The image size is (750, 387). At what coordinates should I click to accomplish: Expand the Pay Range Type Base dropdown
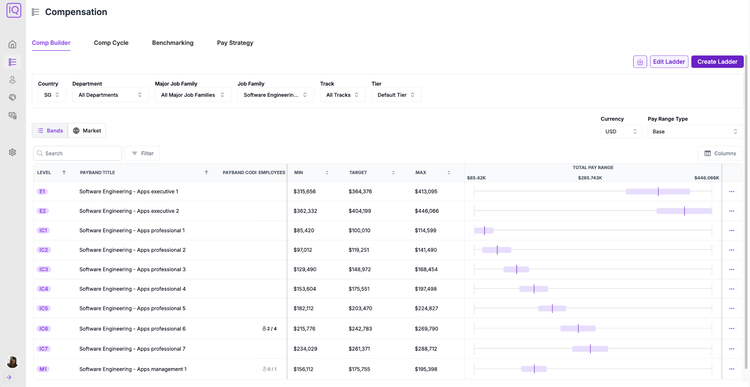tap(695, 132)
